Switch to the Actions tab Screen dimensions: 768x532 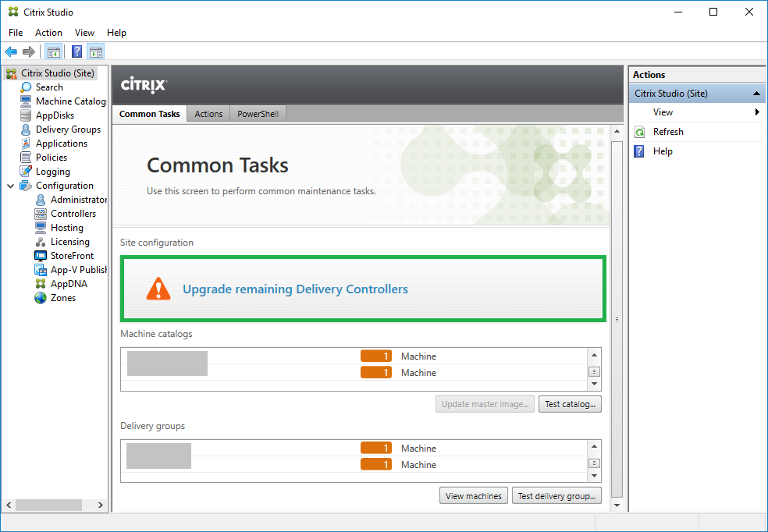(x=208, y=114)
